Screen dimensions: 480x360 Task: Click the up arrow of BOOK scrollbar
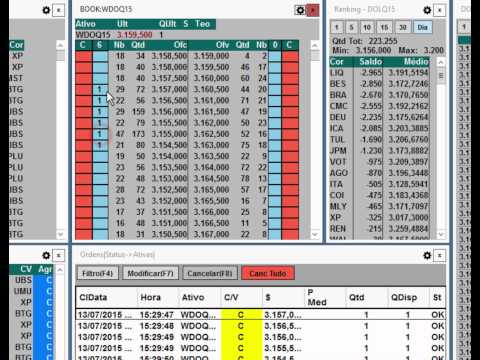click(x=315, y=45)
